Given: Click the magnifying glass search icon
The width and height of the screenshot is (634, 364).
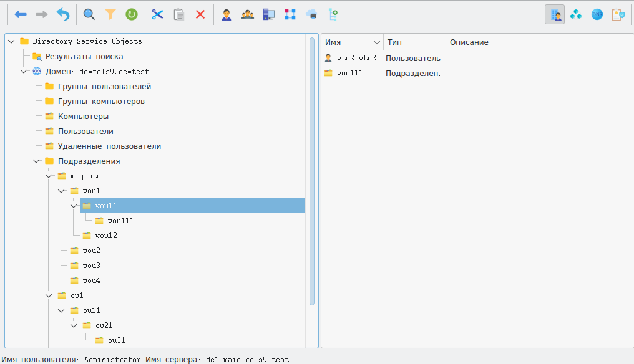Looking at the screenshot, I should [x=89, y=14].
